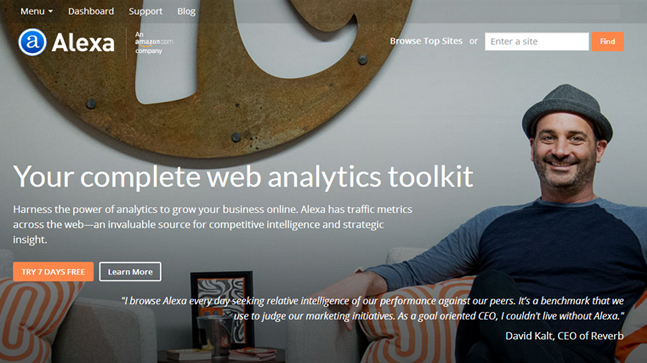647x363 pixels.
Task: Click the blue circular Alexa logo icon
Action: click(32, 42)
